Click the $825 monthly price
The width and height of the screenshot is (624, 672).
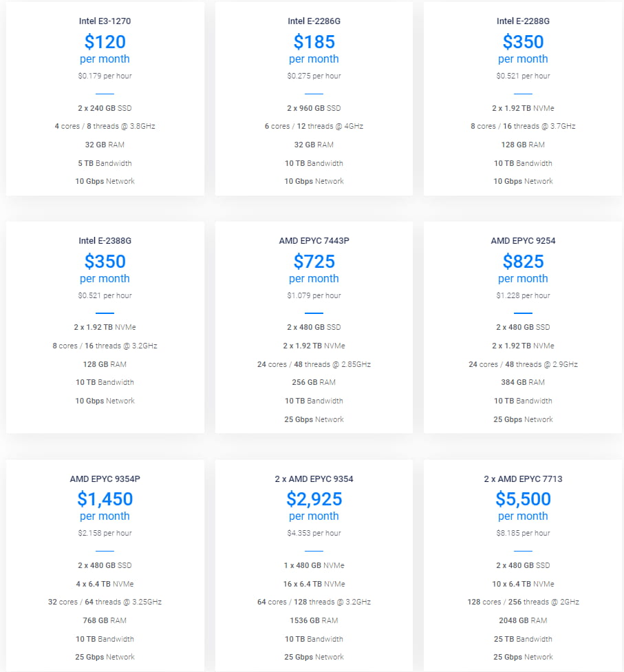[523, 262]
